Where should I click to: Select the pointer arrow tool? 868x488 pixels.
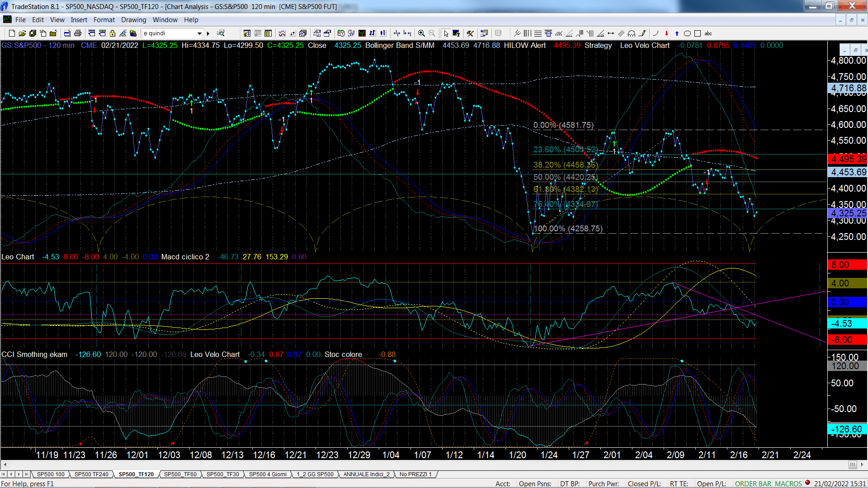(446, 33)
